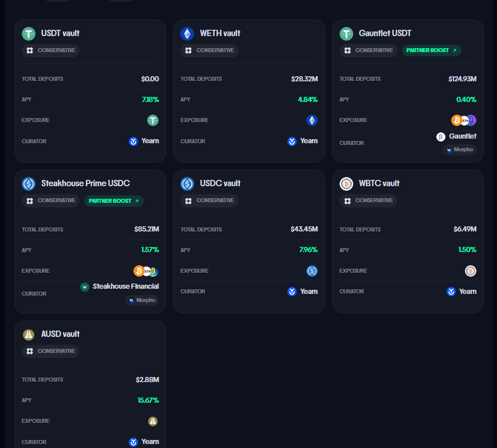
Task: Click the Ethereum exposure icon in WETH vault
Action: pos(312,120)
